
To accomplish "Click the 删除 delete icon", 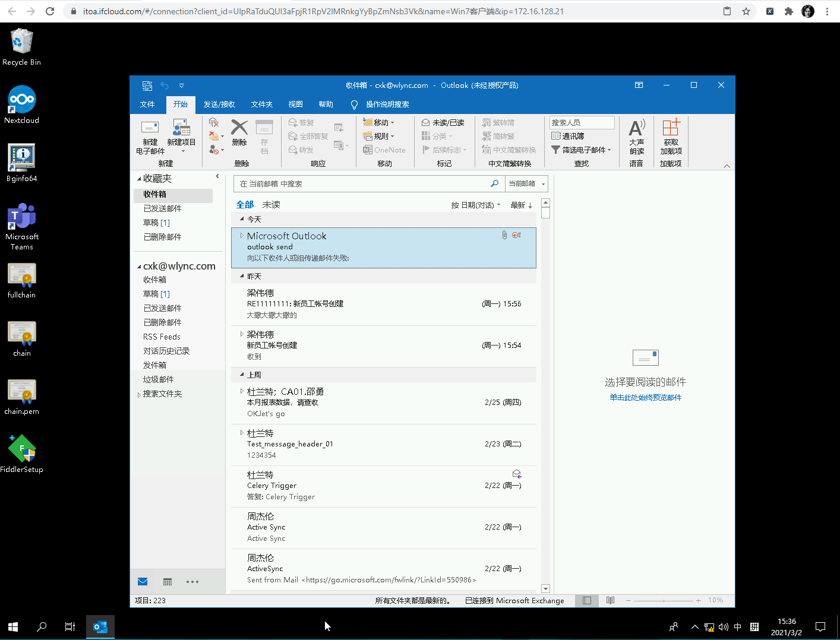I will (239, 132).
